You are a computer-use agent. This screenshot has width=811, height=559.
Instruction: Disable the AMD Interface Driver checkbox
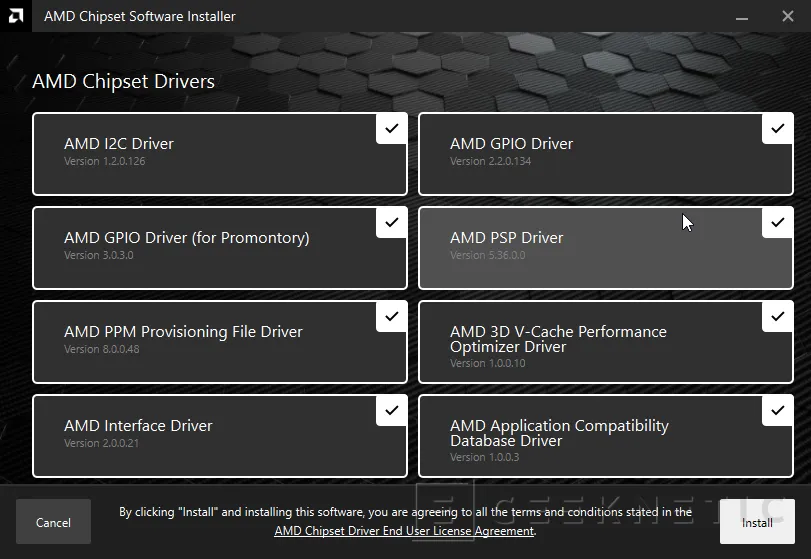pos(391,410)
